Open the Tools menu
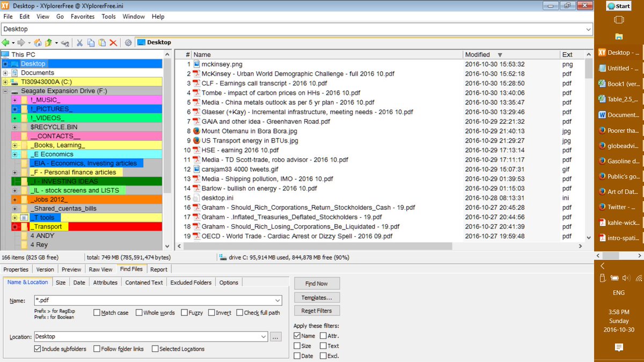The width and height of the screenshot is (644, 362). point(109,17)
